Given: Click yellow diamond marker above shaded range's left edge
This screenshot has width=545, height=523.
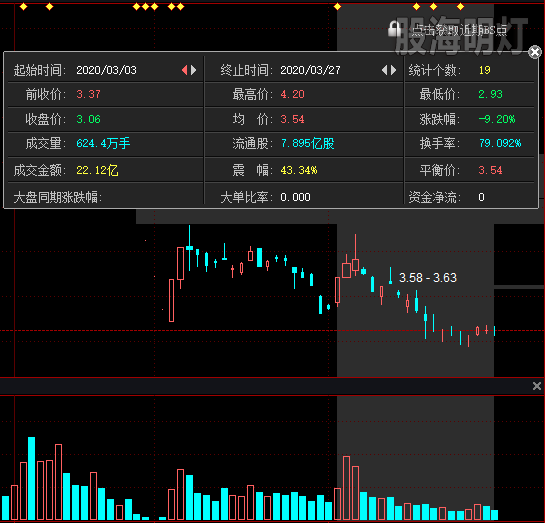Looking at the screenshot, I should pos(337,7).
